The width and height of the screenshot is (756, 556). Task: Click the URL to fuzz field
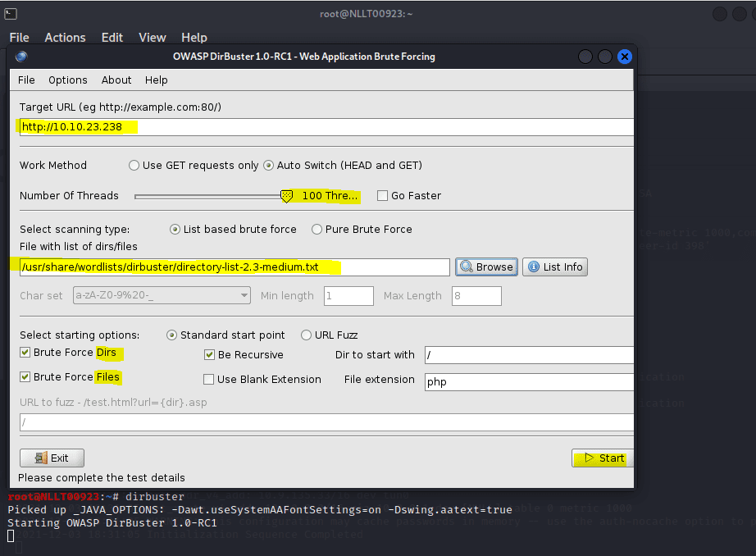click(326, 422)
